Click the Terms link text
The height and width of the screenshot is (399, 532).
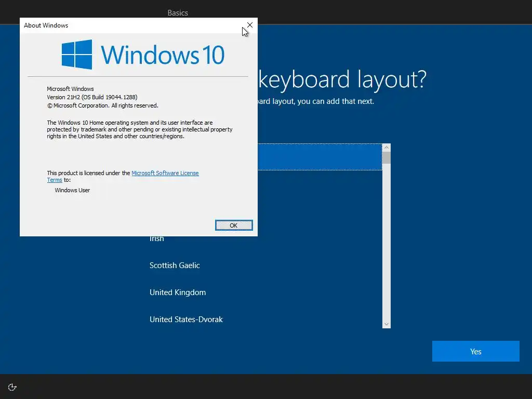pos(54,180)
